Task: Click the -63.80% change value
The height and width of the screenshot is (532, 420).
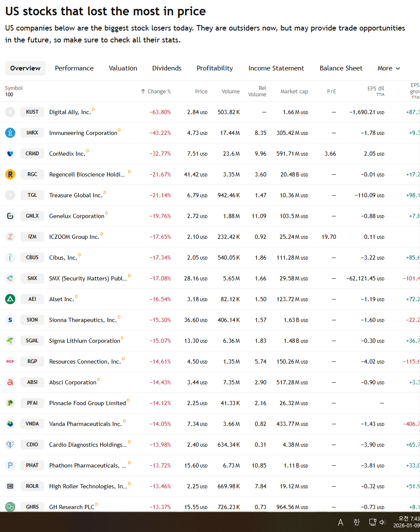Action: point(160,112)
